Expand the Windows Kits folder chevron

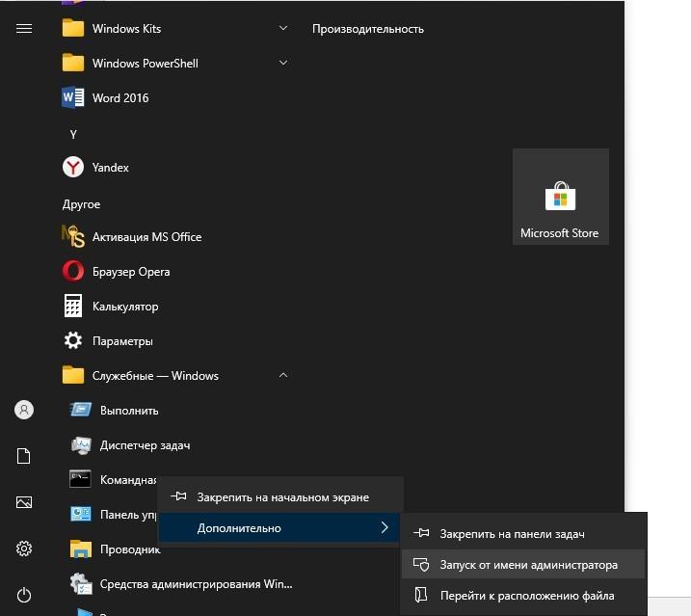283,28
